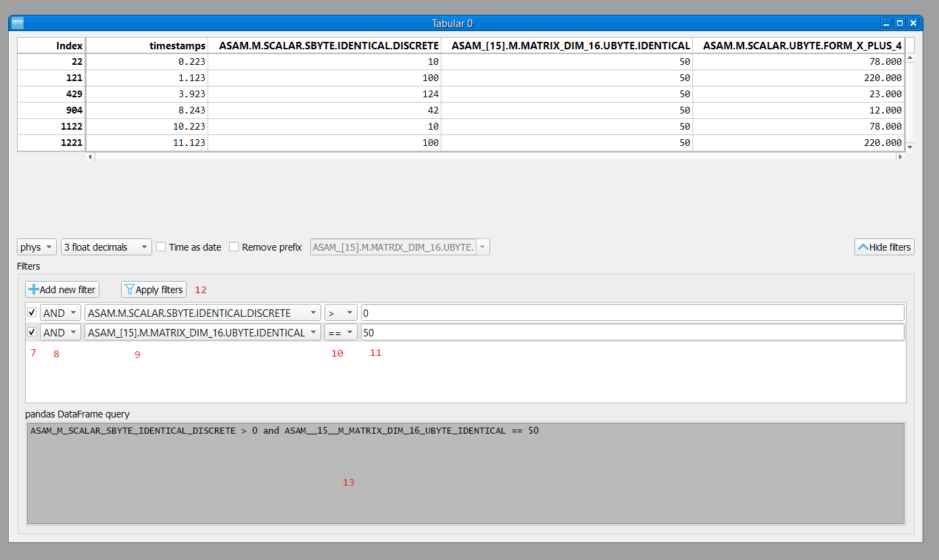
Task: Click the table's horizontal scrollbar left arrow
Action: coord(91,157)
